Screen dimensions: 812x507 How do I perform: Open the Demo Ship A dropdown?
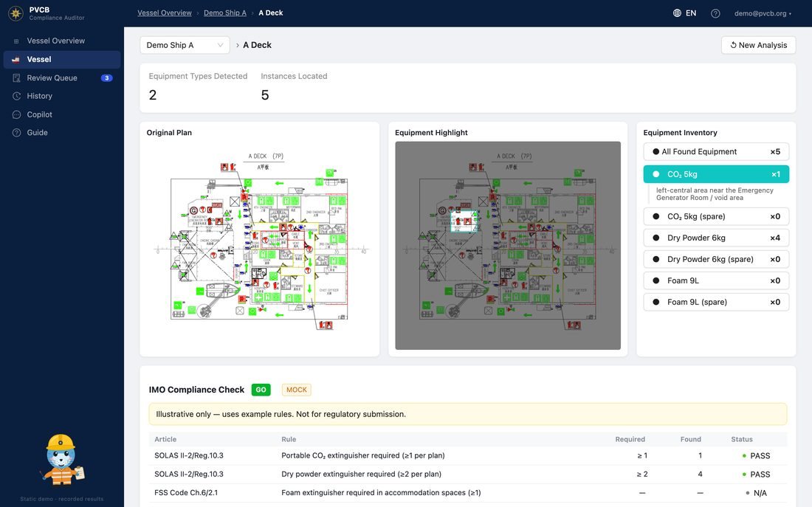point(185,45)
